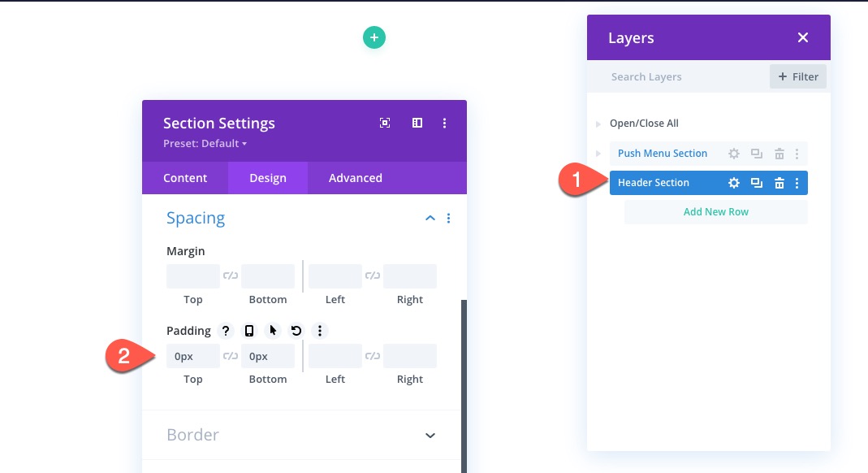The height and width of the screenshot is (473, 868).
Task: Duplicate the Header Section layer
Action: [756, 182]
